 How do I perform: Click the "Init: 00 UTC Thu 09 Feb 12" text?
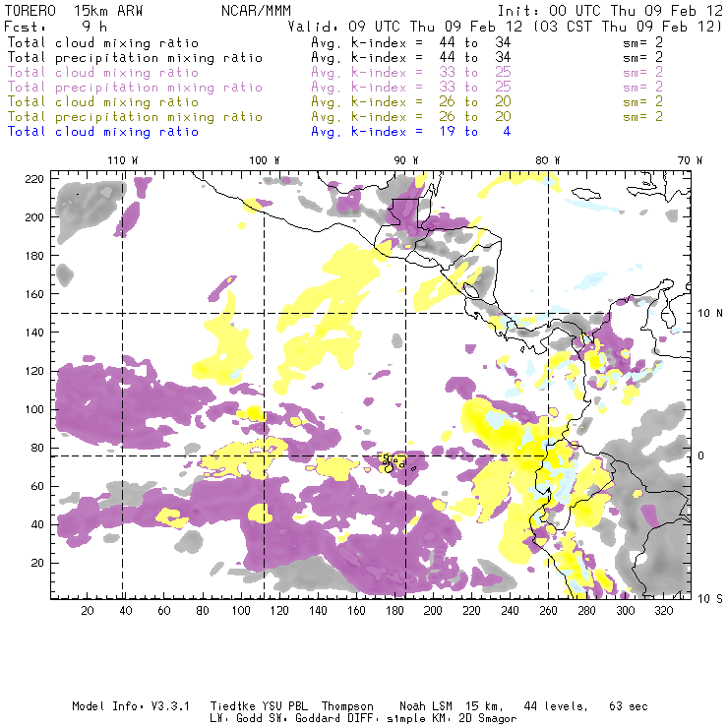[x=610, y=11]
